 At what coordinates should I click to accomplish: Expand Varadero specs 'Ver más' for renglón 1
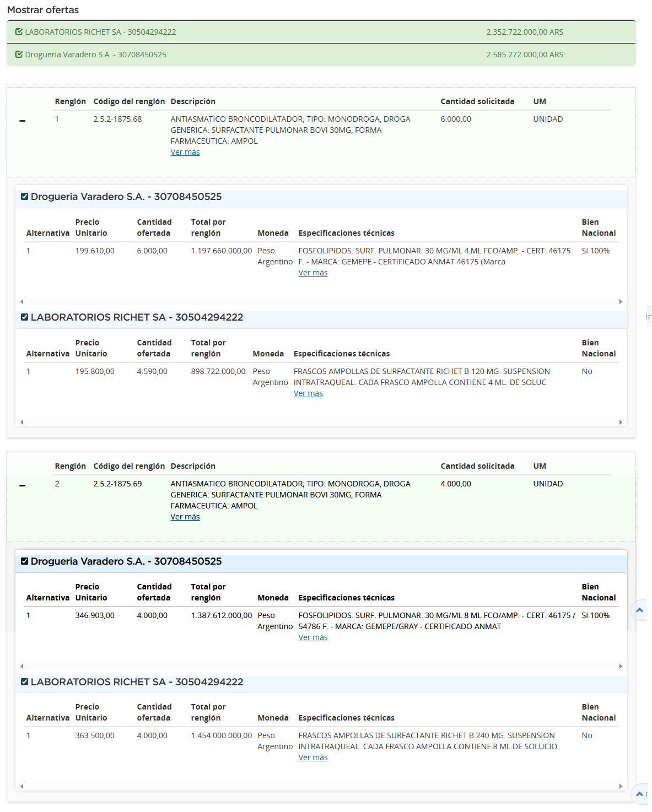pos(313,273)
